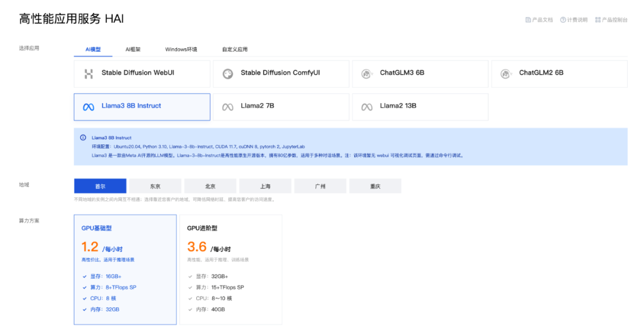Click the Meta logo on Llama2 7B
Viewport: 644px width, 333px height.
coord(228,107)
